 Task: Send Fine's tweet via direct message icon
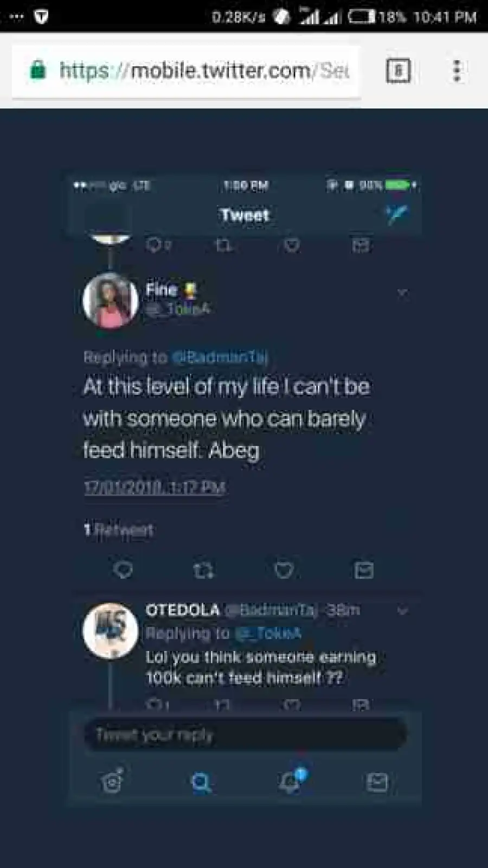point(363,570)
